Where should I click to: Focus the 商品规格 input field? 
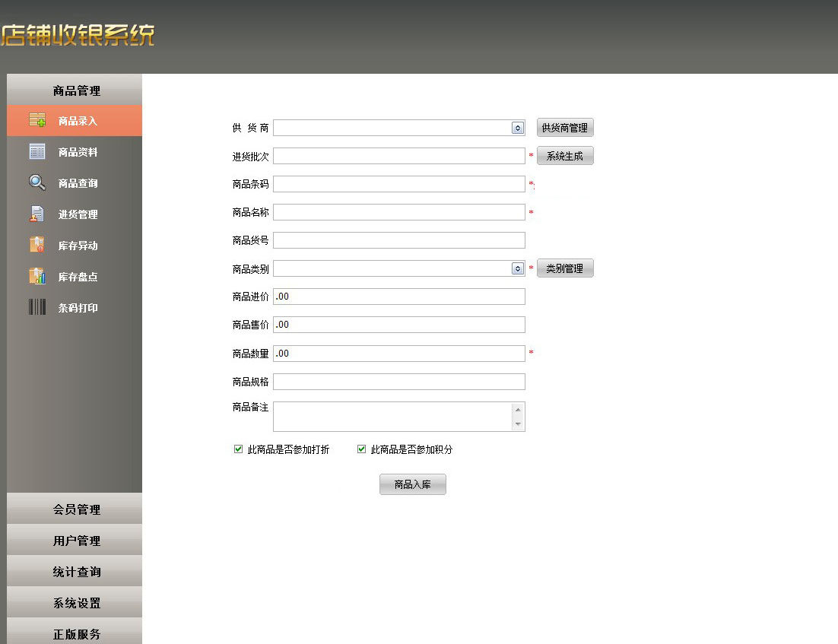[x=399, y=382]
